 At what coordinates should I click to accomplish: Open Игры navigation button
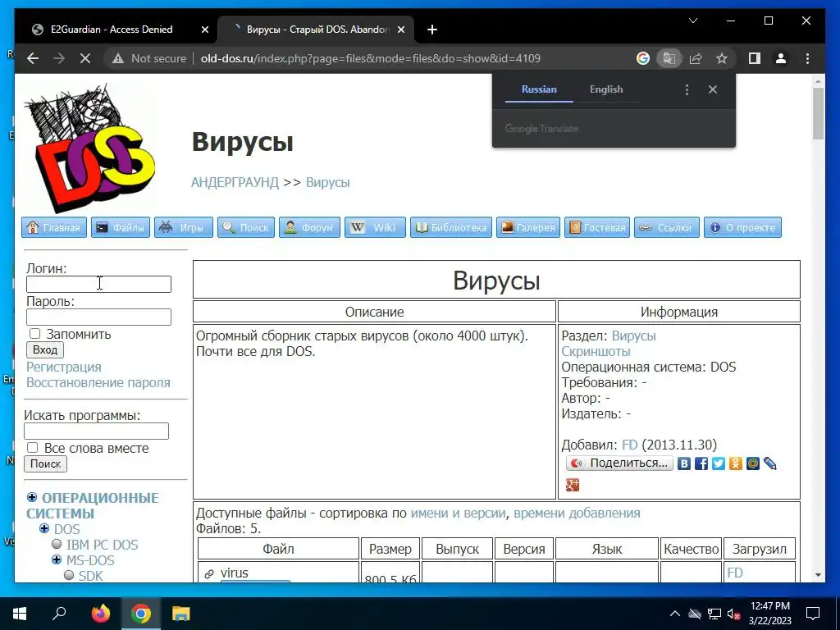click(184, 227)
